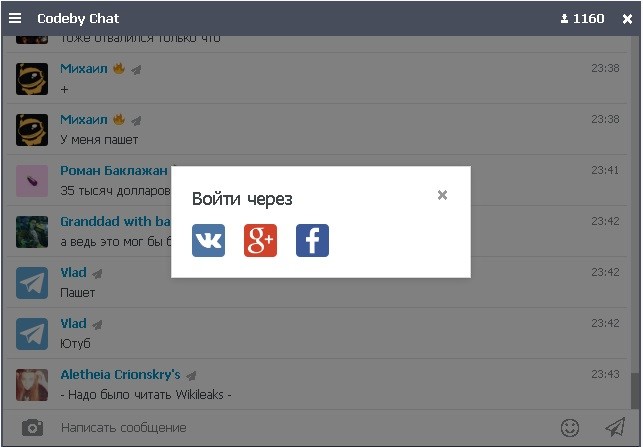Screen dimensions: 643x447
Task: Log in with the Facebook icon
Action: pos(312,240)
